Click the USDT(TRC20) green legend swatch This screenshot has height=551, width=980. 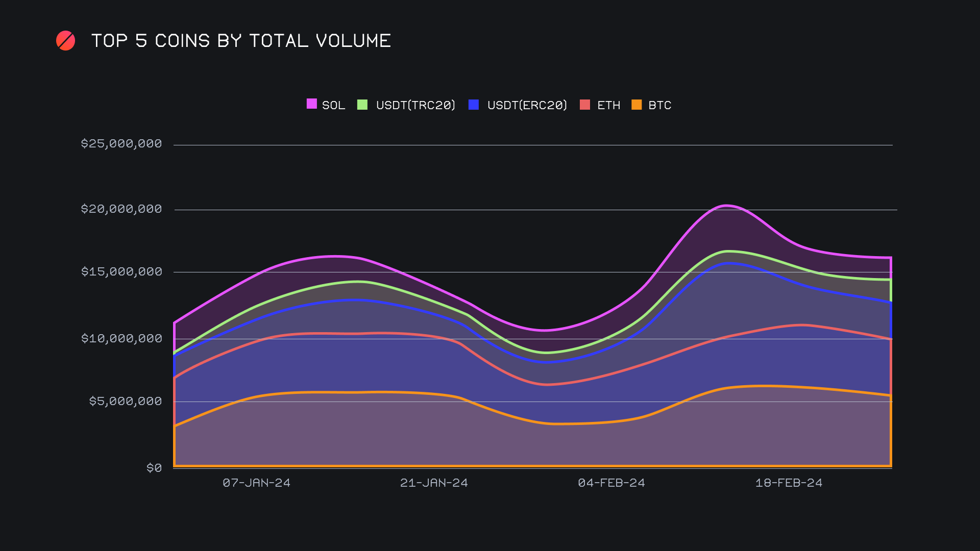coord(362,105)
